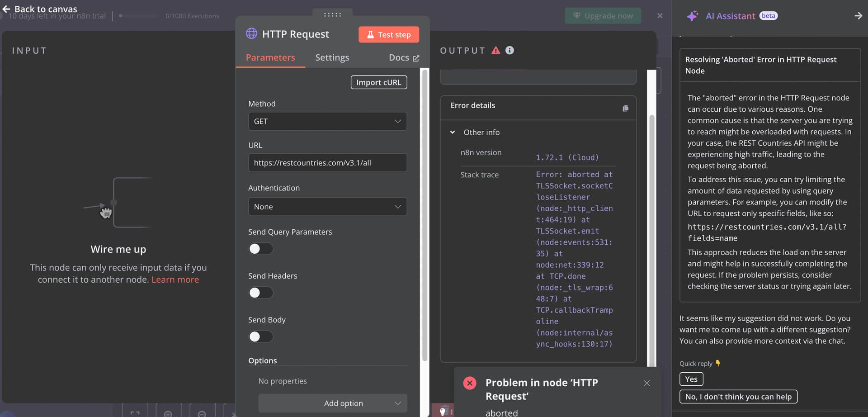The height and width of the screenshot is (417, 868).
Task: Dismiss the trial banner X icon
Action: [660, 16]
